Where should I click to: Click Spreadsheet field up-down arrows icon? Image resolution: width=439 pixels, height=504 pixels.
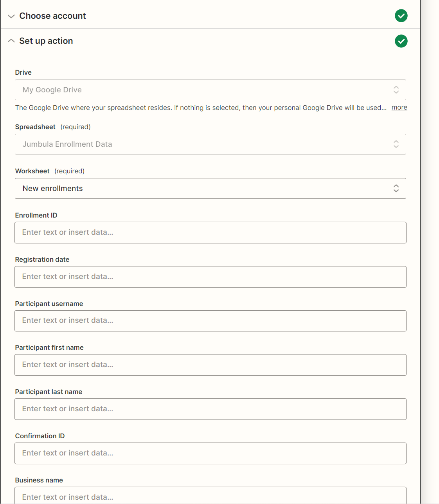pos(396,144)
